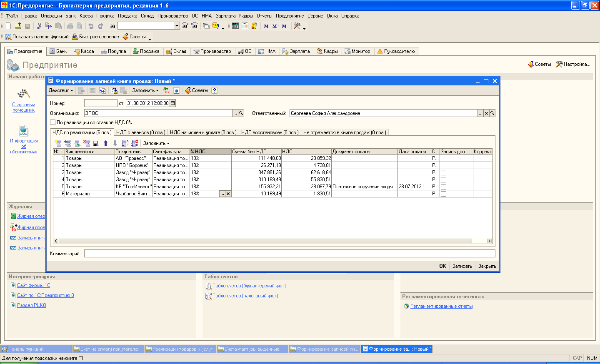Screen dimensions: 600x364
Task: Open the calendar icon in main toolbar
Action: 245,26
